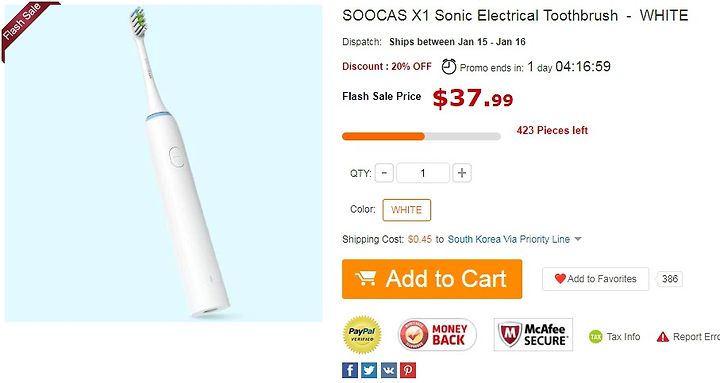Pin product on Pinterest icon
The height and width of the screenshot is (383, 720).
click(x=408, y=370)
